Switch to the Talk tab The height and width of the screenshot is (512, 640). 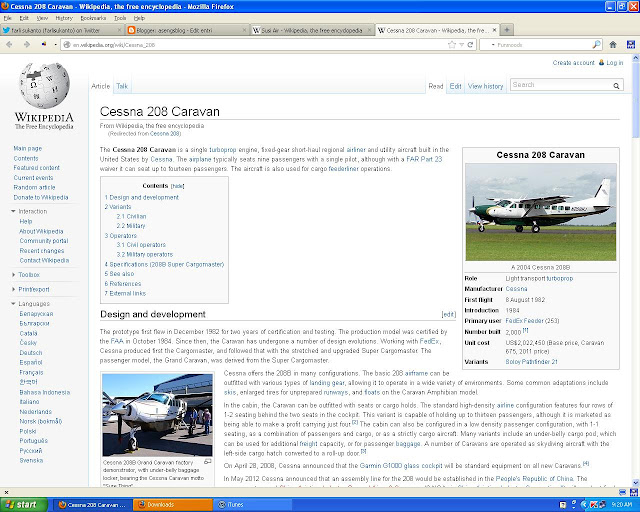pos(122,86)
